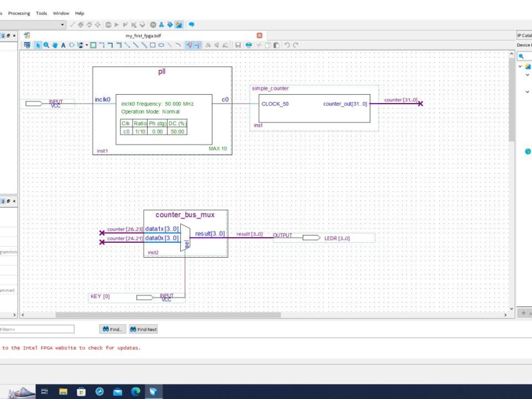
Task: Open the Pin tool dropdown arrow
Action: pos(87,45)
